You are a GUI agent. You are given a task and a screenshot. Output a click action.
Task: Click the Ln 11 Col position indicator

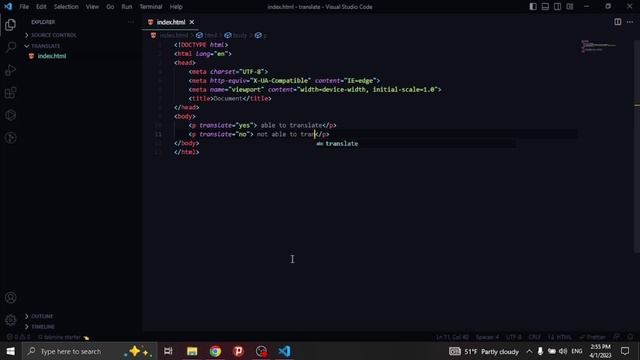pyautogui.click(x=452, y=337)
